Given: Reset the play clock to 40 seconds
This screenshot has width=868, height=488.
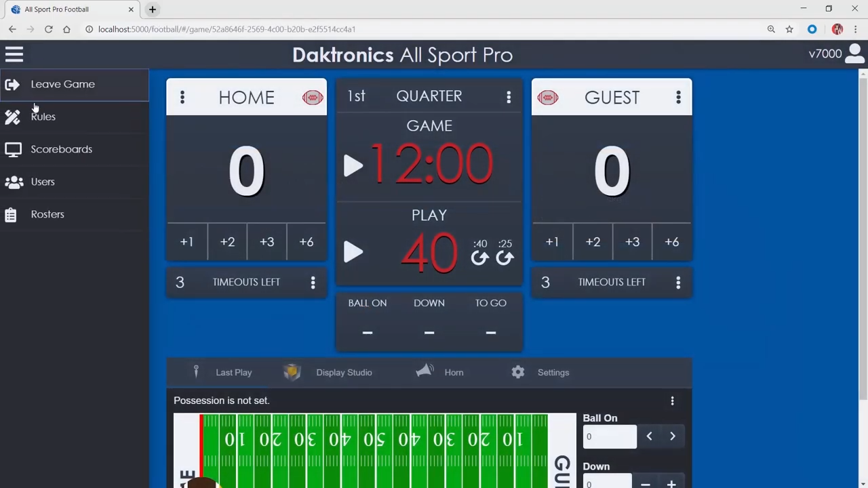Looking at the screenshot, I should pyautogui.click(x=480, y=257).
